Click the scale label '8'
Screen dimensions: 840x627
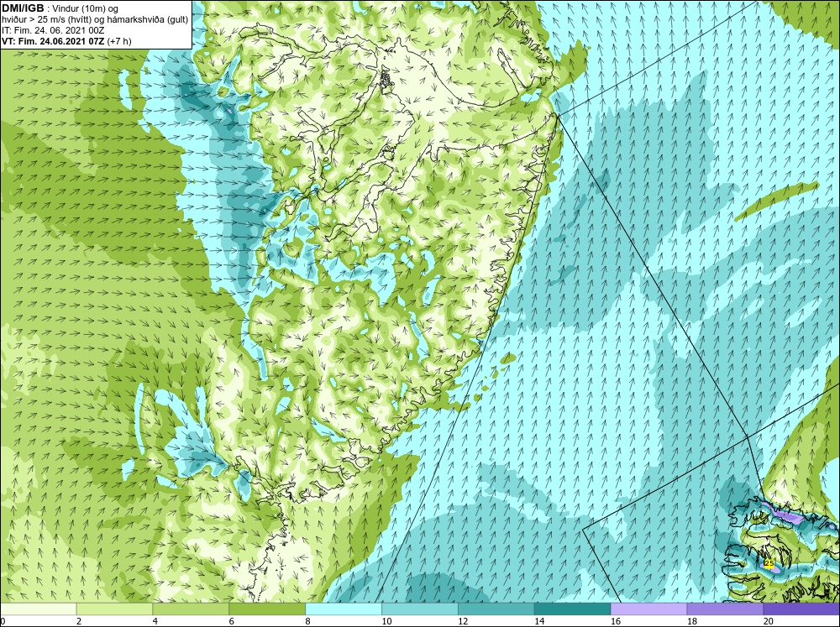coord(308,621)
